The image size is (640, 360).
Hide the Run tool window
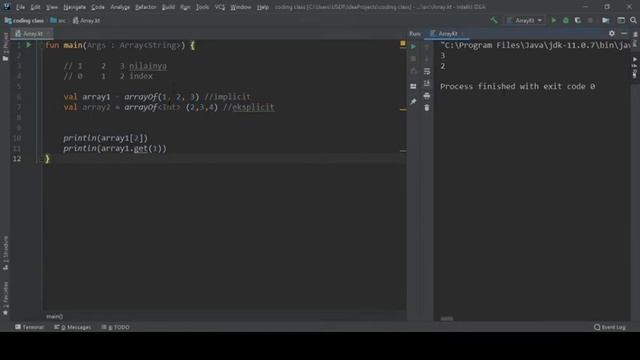[624, 33]
